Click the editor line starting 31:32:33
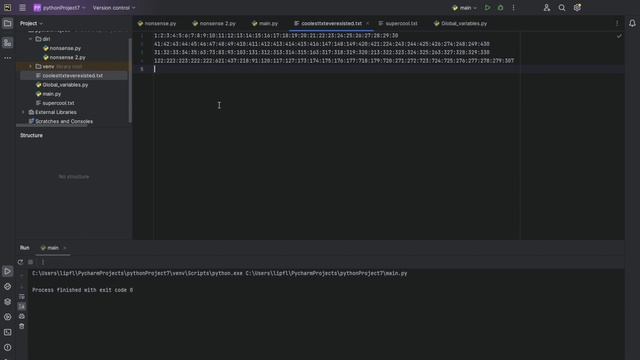The image size is (640, 360). [322, 52]
